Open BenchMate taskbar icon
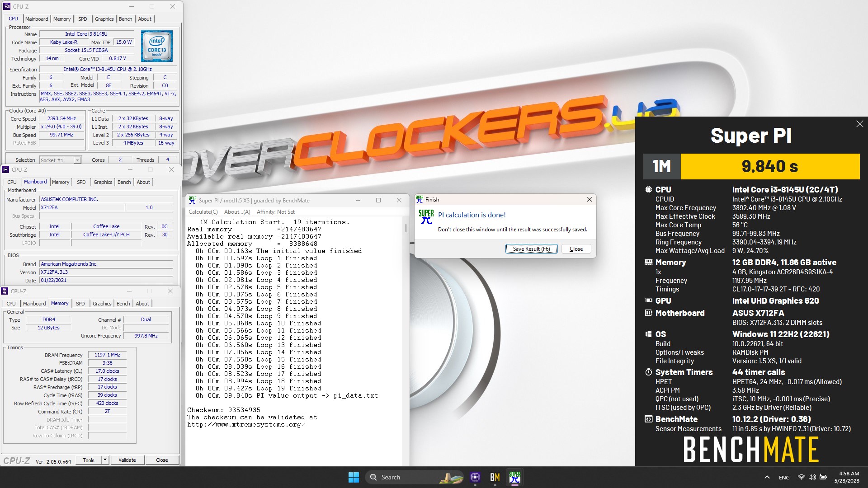This screenshot has height=488, width=868. 495,477
